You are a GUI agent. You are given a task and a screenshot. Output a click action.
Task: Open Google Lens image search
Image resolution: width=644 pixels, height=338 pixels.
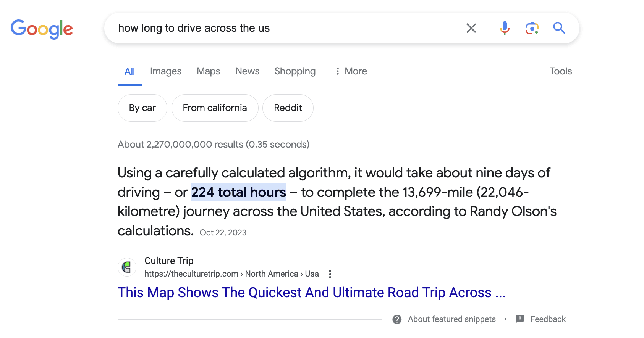tap(532, 28)
